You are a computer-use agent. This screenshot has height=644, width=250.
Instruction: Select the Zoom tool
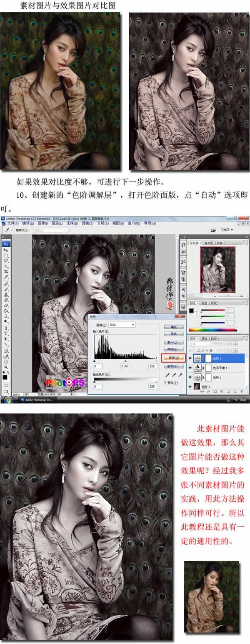pos(6,366)
